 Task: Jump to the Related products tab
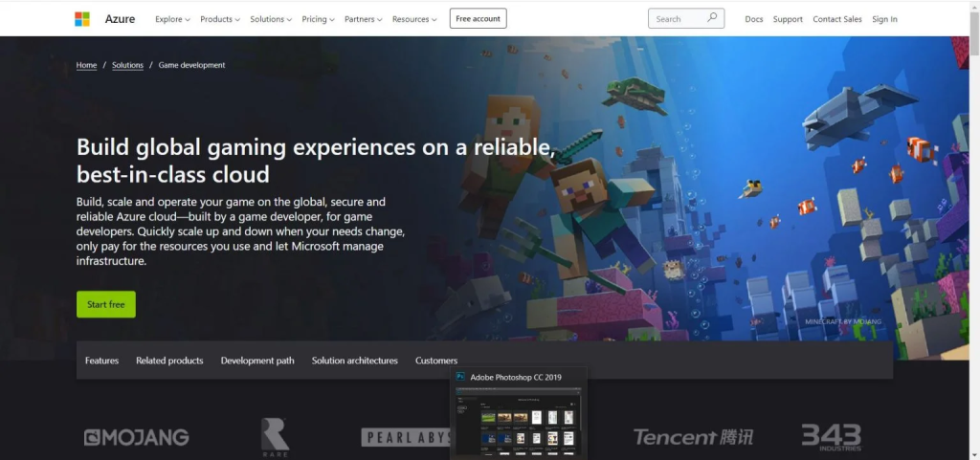[x=169, y=361]
